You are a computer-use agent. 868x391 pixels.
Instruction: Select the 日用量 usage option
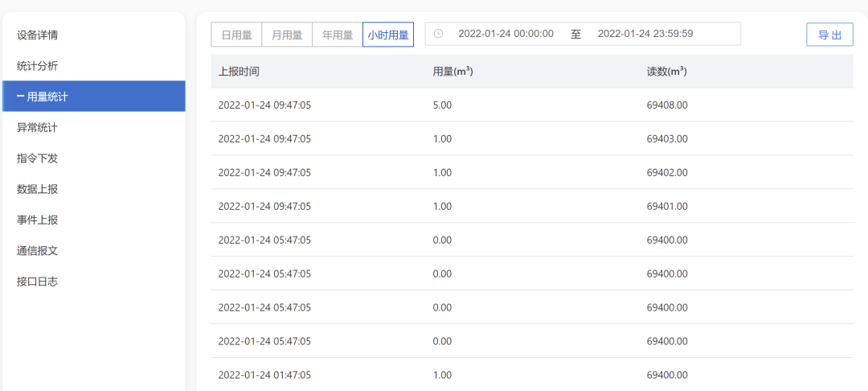pos(236,35)
